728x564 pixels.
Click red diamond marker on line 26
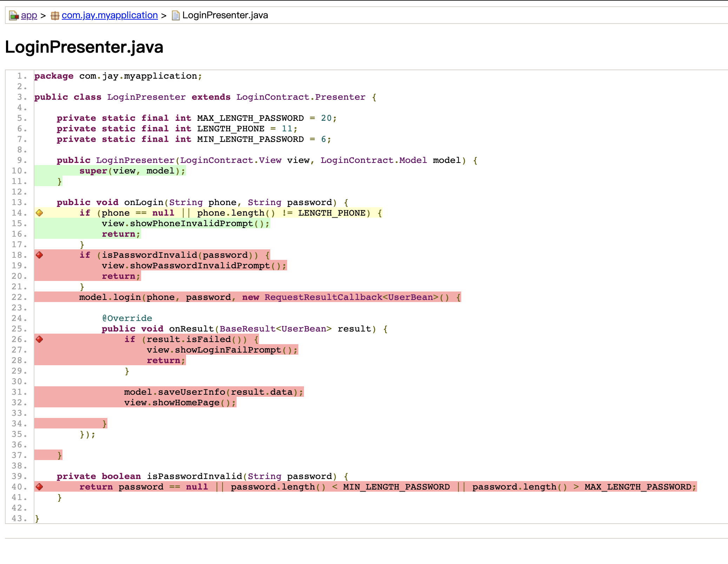click(39, 339)
